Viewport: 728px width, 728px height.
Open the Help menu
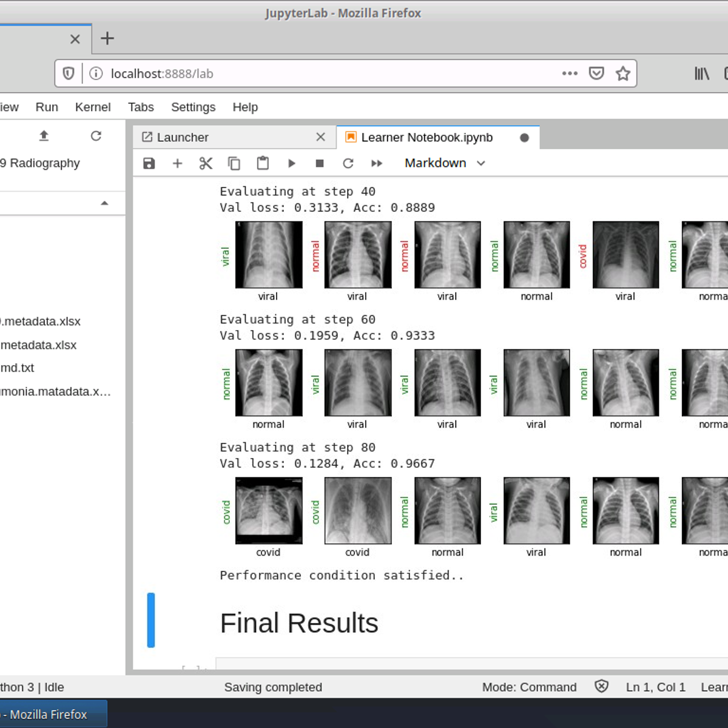click(245, 107)
